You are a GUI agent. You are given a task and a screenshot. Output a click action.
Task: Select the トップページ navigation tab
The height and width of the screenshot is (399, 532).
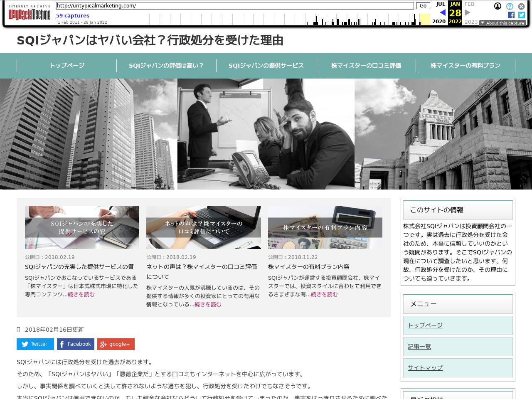pyautogui.click(x=67, y=66)
